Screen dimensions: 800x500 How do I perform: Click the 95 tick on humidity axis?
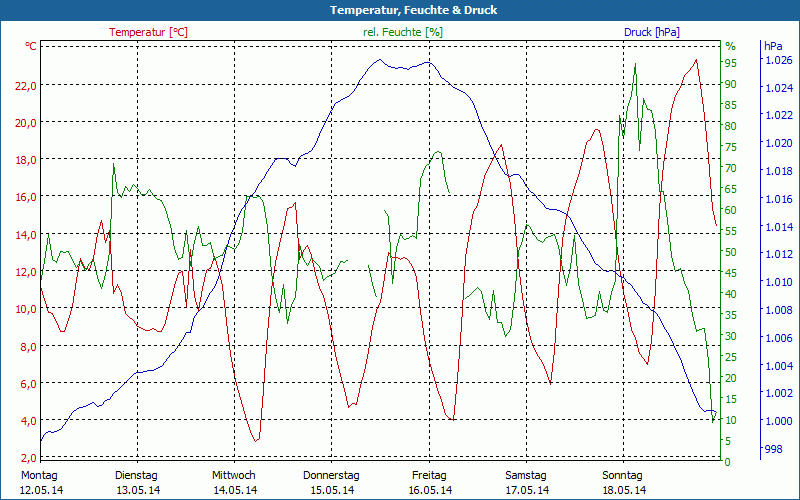tap(731, 63)
